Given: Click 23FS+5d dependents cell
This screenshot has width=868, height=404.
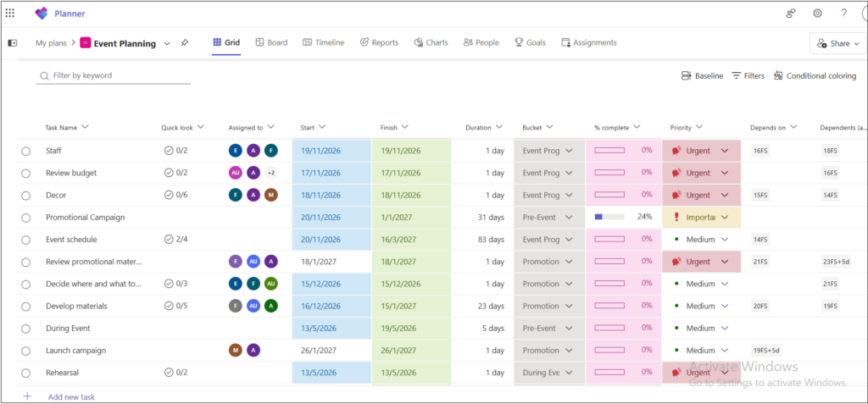Looking at the screenshot, I should click(836, 262).
